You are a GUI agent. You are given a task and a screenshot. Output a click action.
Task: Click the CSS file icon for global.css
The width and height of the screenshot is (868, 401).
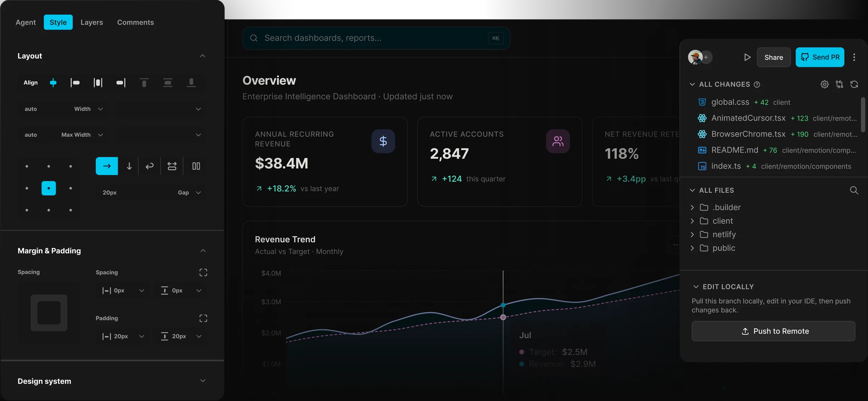pos(702,102)
